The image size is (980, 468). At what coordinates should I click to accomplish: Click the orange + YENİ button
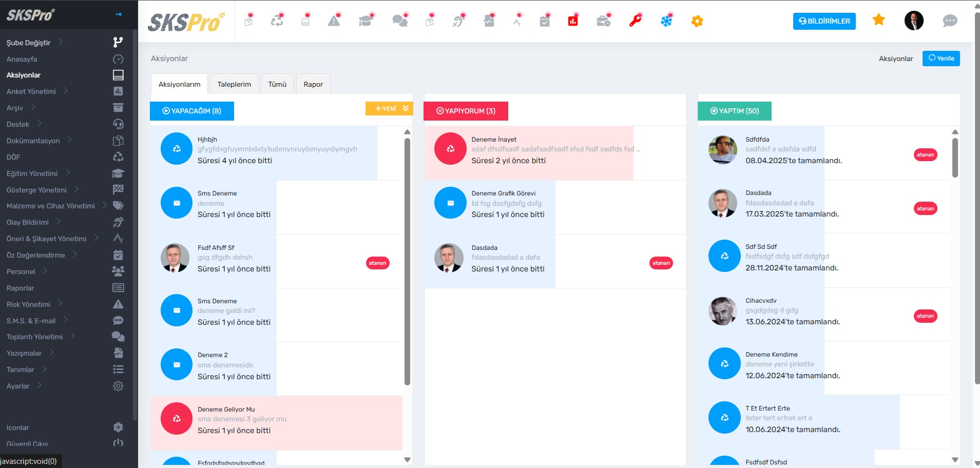[x=385, y=108]
